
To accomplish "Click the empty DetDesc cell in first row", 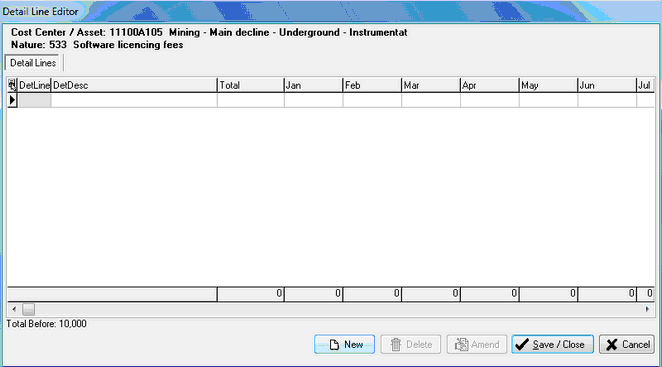I will [x=134, y=100].
